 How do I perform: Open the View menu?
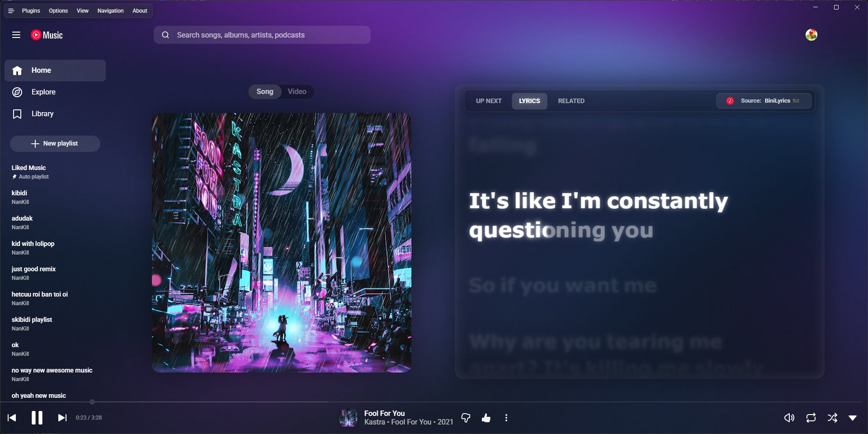click(x=83, y=11)
